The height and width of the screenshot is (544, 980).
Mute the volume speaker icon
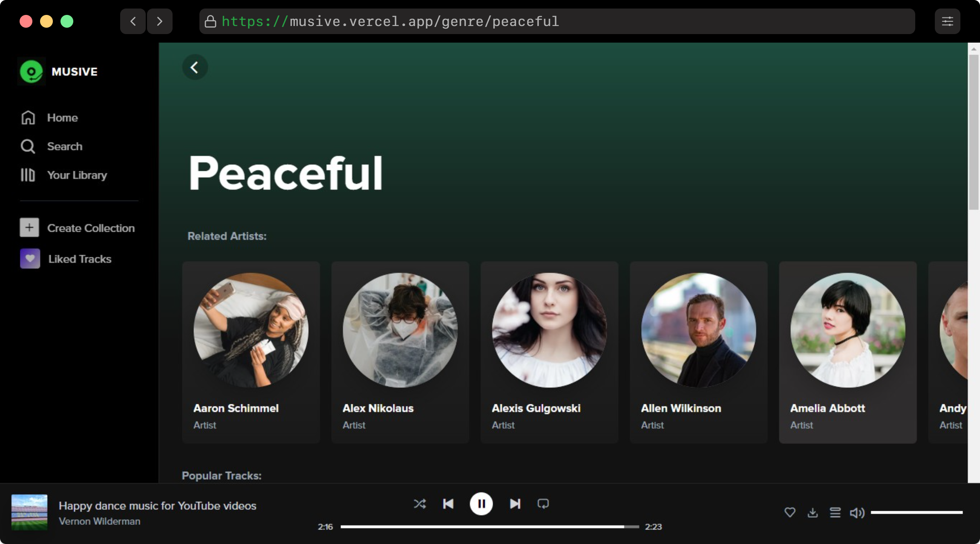click(857, 512)
